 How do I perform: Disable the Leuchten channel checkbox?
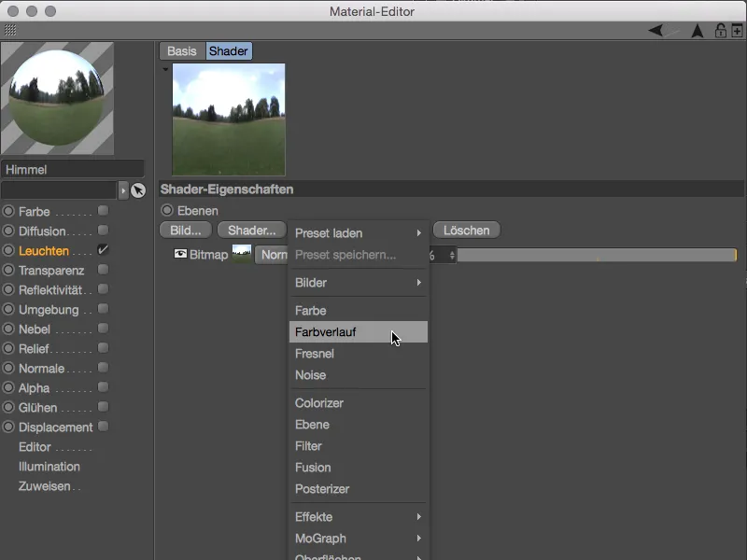click(103, 249)
